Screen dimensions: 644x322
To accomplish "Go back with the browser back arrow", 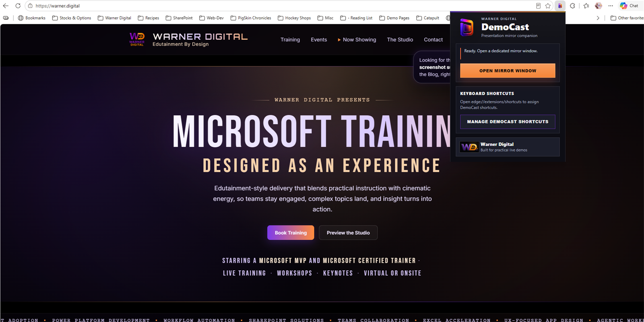I will (x=6, y=6).
